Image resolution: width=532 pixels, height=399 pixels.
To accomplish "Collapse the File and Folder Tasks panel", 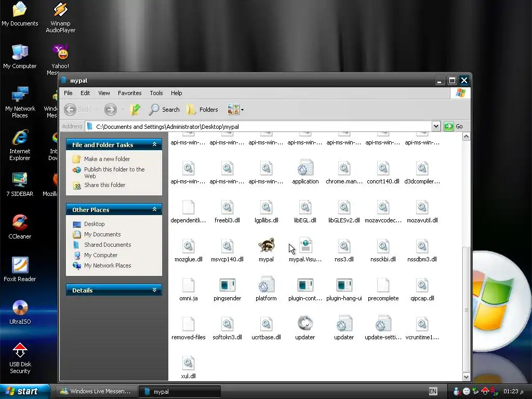I will pos(154,144).
